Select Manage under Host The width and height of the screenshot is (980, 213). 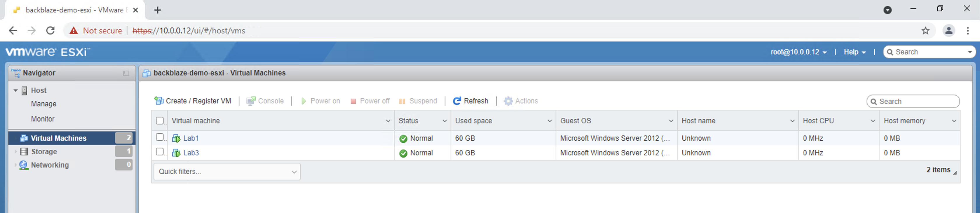[x=44, y=104]
